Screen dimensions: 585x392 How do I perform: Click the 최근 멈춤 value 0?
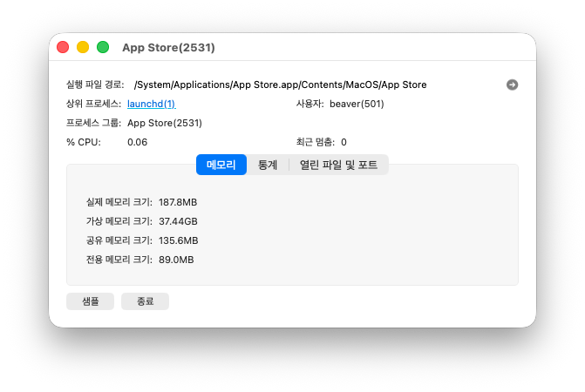pos(344,142)
